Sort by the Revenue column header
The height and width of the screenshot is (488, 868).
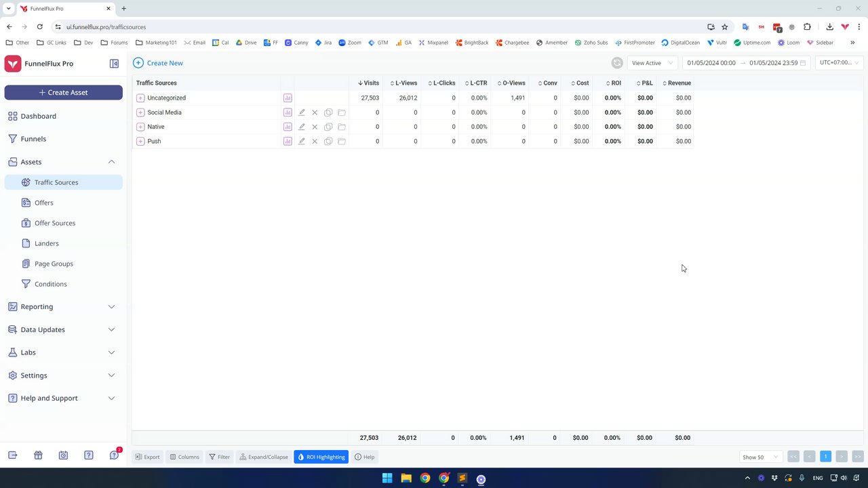pos(677,83)
